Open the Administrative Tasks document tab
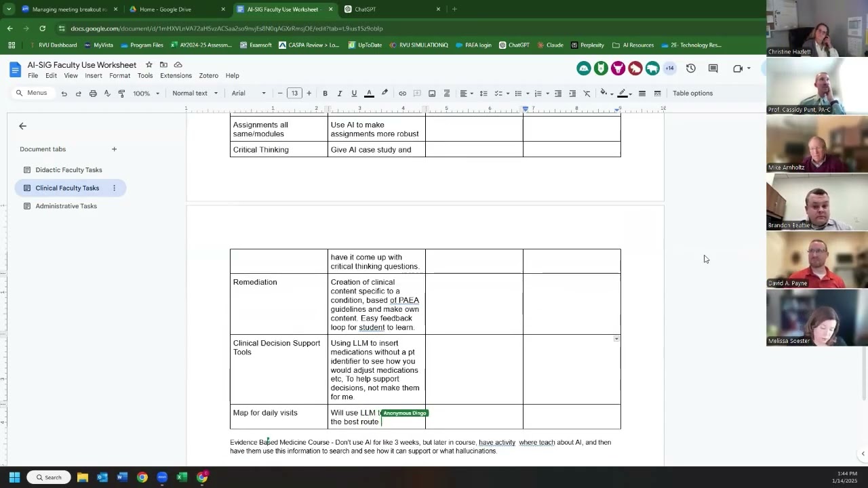 (66, 206)
